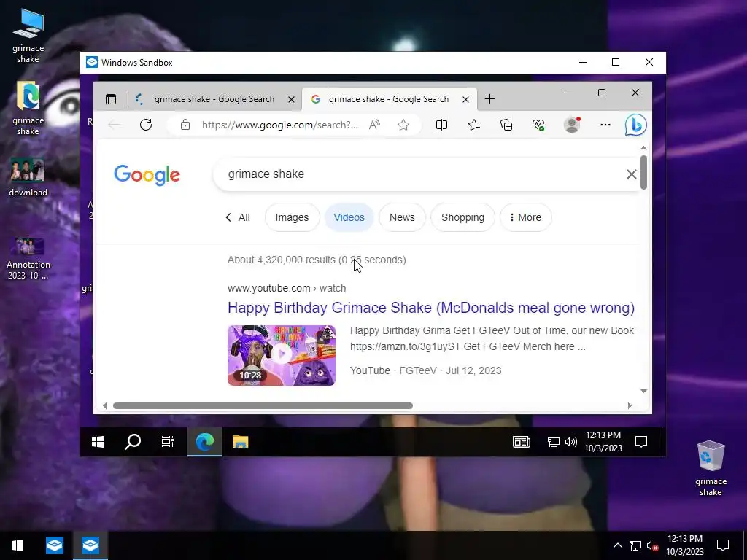Screen dimensions: 747x560
Task: Open Happy Birthday Grimace Shake video link
Action: click(431, 308)
